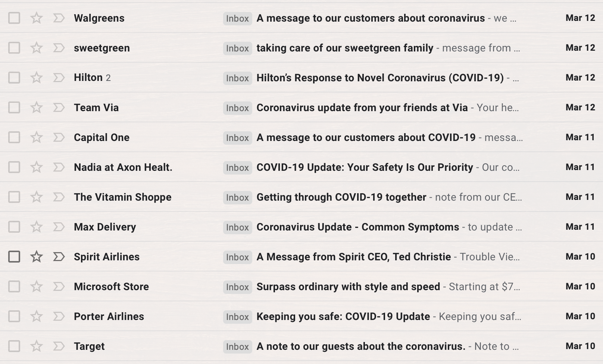This screenshot has width=603, height=364.
Task: Select the Capital One email checkbox
Action: 14,137
